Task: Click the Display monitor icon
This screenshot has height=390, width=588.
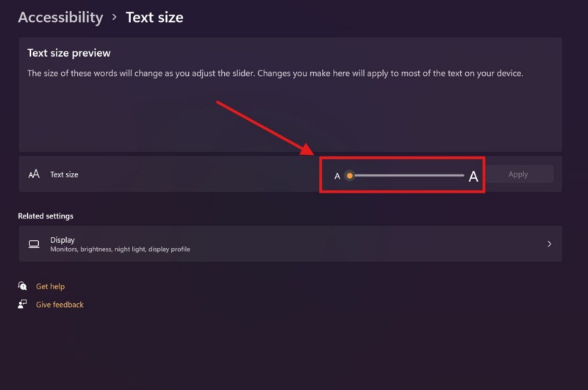Action: 34,244
